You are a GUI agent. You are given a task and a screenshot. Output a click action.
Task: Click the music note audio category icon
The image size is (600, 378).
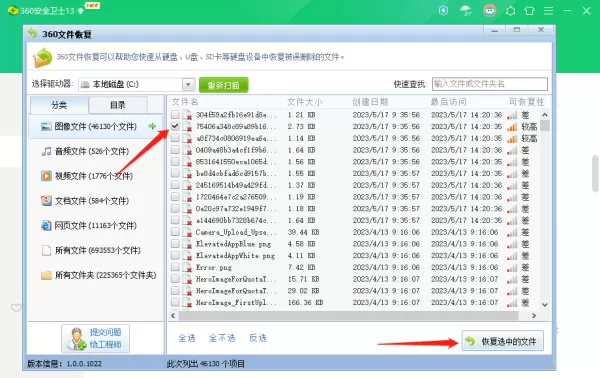click(46, 151)
